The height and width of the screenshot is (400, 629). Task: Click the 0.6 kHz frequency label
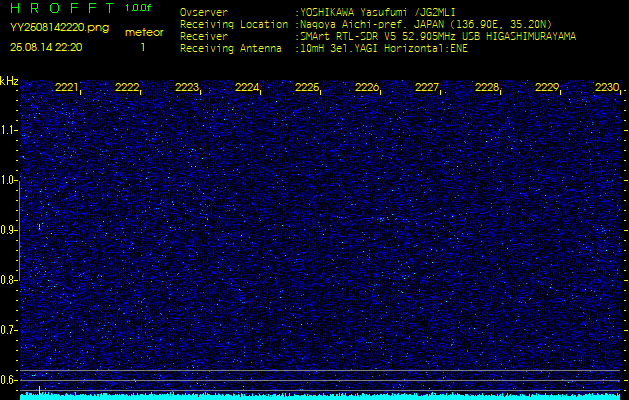coord(7,380)
